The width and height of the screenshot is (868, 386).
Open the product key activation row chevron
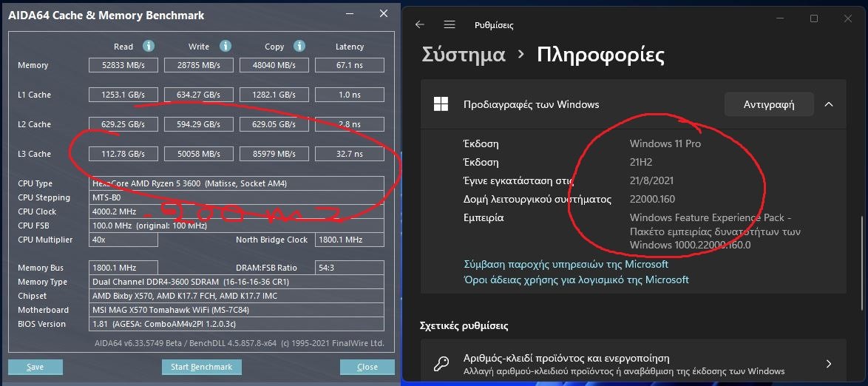(x=829, y=364)
